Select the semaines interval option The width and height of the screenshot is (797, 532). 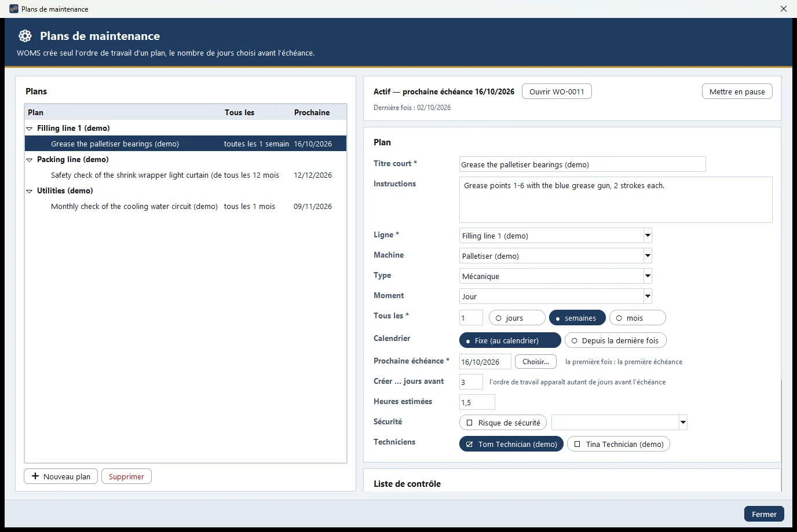click(x=577, y=318)
